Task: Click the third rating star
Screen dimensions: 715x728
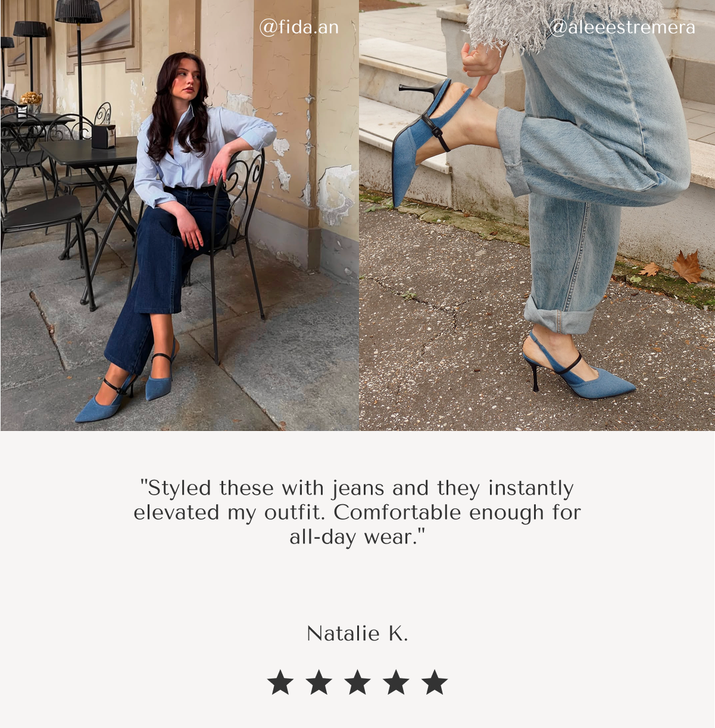Action: (x=357, y=682)
